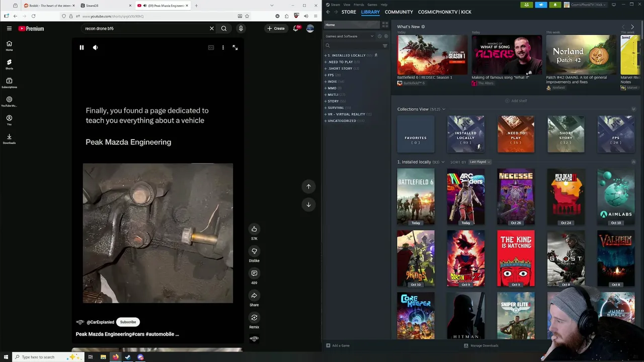Go to YouTube Home in sidebar
This screenshot has width=644, height=362.
pyautogui.click(x=9, y=46)
